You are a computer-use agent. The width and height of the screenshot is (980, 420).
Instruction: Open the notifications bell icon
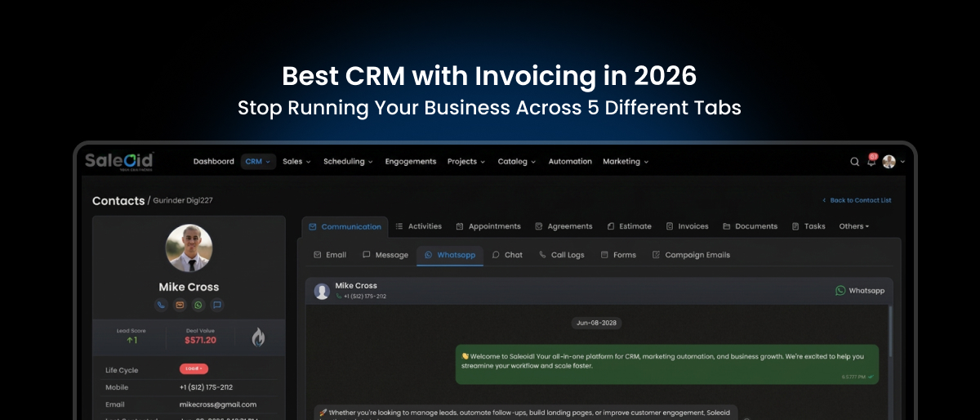click(x=871, y=161)
